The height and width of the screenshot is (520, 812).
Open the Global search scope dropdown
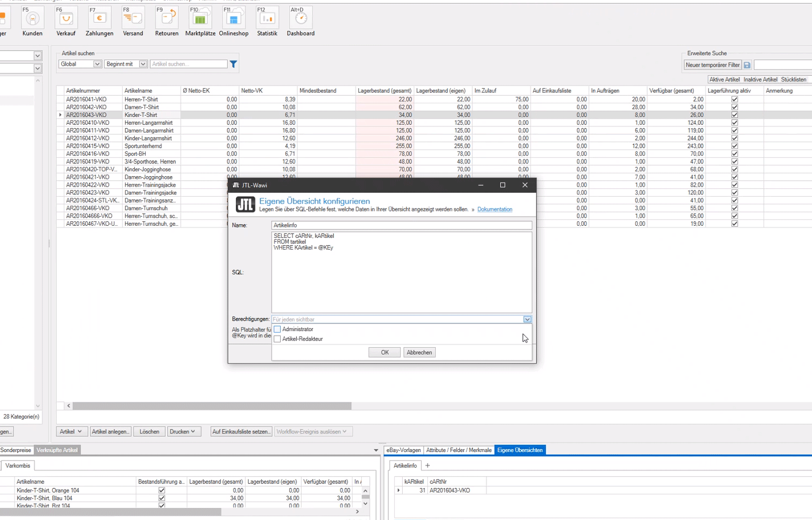pos(97,64)
